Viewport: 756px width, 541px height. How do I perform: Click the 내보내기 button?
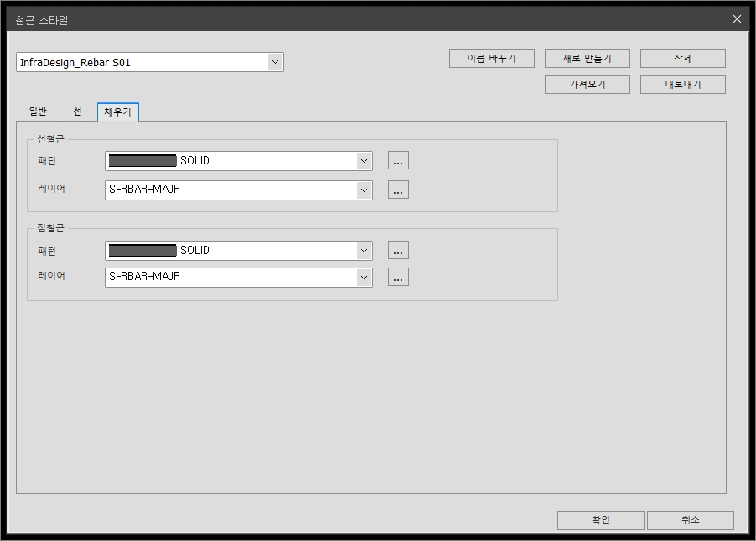[682, 85]
